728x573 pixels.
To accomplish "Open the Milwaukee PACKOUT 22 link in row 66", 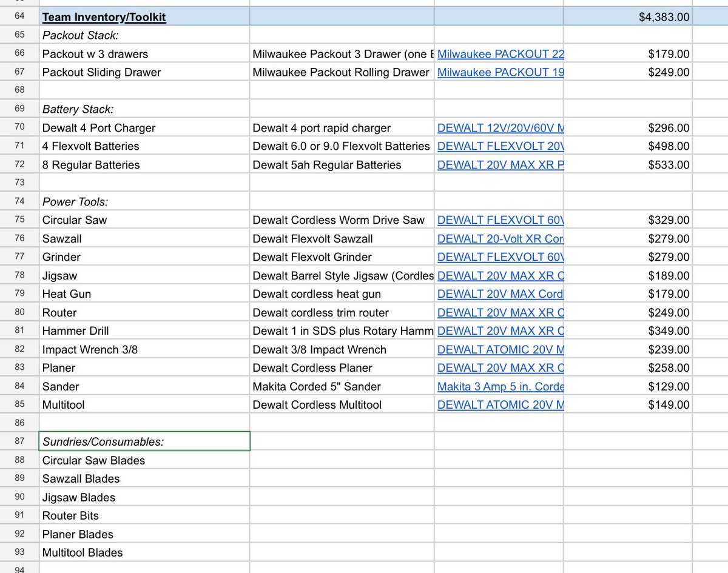I will click(x=500, y=54).
